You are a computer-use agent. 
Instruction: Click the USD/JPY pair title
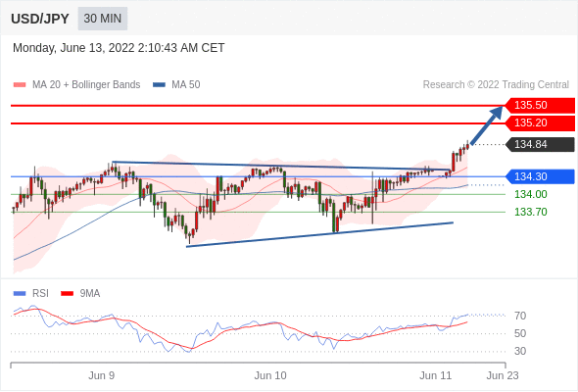[x=40, y=19]
